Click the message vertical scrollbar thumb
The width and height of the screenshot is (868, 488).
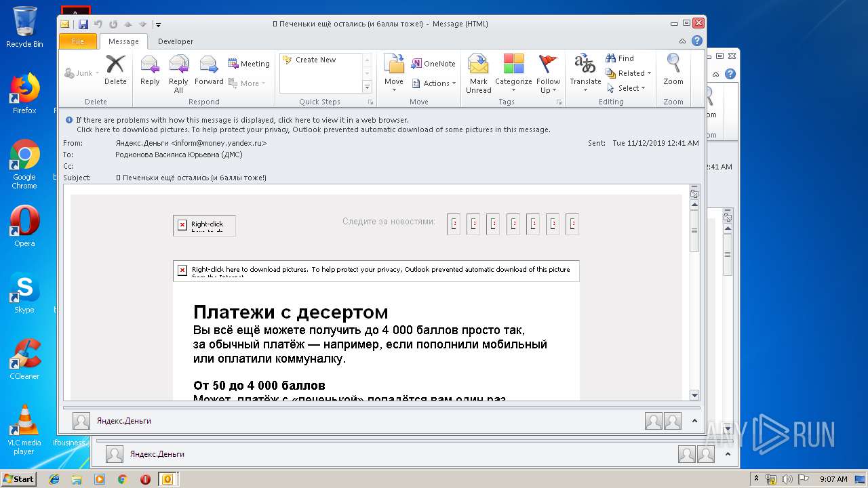(x=694, y=230)
